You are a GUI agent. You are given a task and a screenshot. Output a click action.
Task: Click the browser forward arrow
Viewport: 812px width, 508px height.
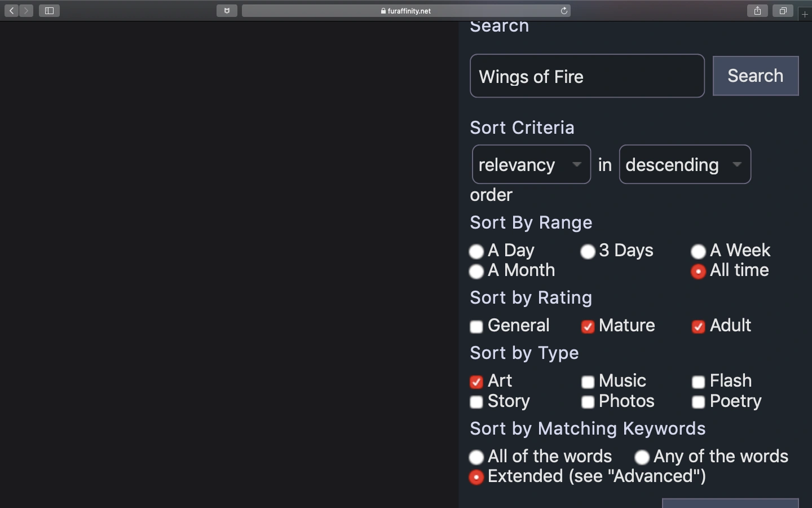click(27, 11)
